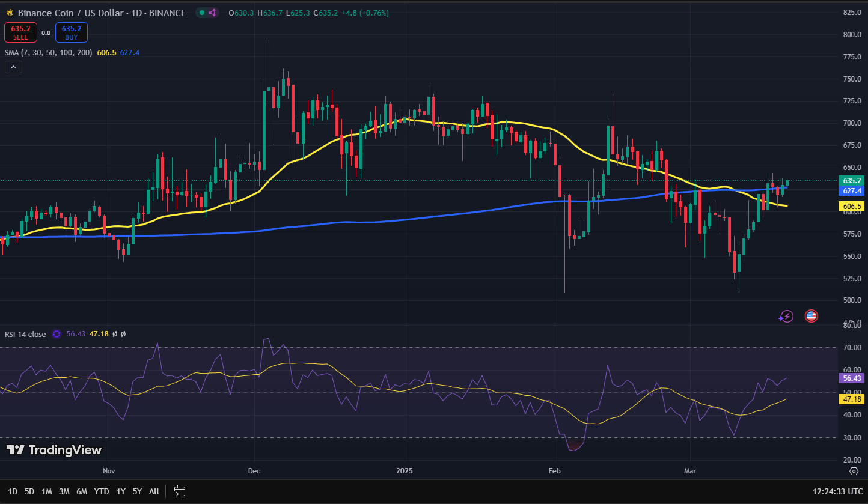The image size is (868, 504).
Task: Click the yellow RSI value 47.18 in legend
Action: point(99,334)
